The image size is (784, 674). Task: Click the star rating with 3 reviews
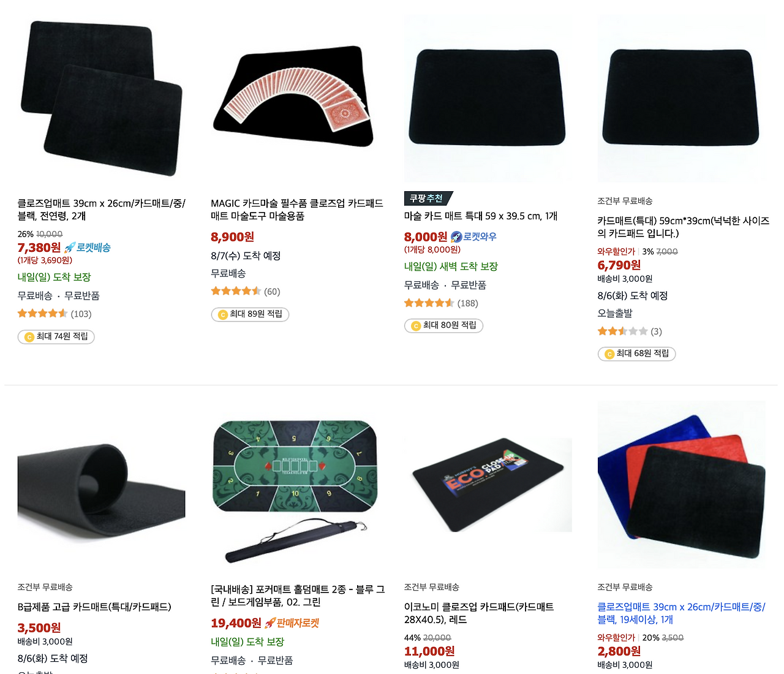click(622, 331)
